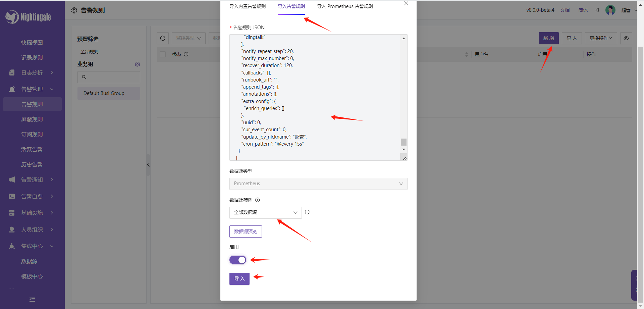The image size is (644, 309).
Task: Toggle the theme sun icon in header
Action: [597, 10]
